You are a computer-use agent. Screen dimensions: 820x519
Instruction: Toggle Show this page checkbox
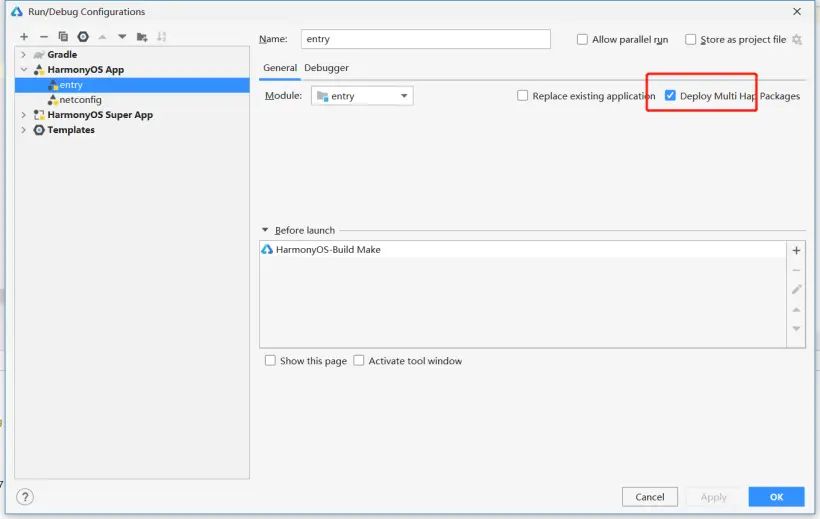(270, 360)
